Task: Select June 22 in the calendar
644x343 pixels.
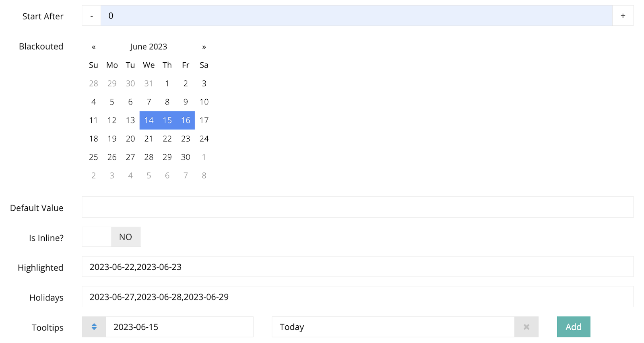Action: (x=167, y=139)
